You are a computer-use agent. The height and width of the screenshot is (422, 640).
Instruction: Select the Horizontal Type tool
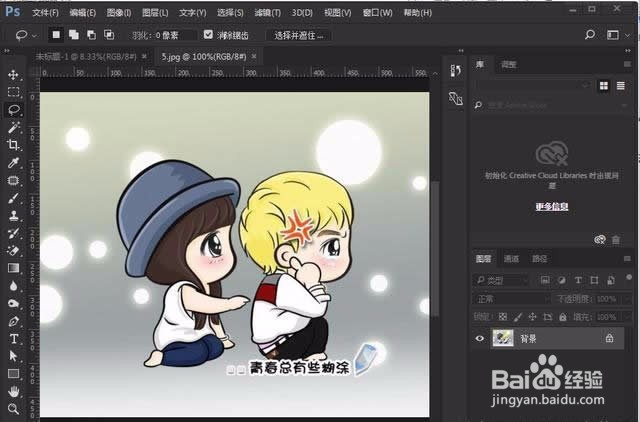tap(13, 339)
